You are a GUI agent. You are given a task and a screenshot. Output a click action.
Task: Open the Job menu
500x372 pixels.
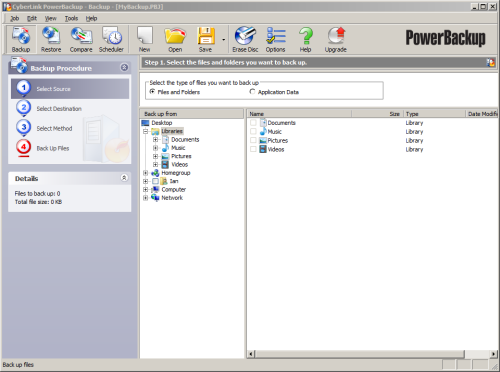click(15, 18)
